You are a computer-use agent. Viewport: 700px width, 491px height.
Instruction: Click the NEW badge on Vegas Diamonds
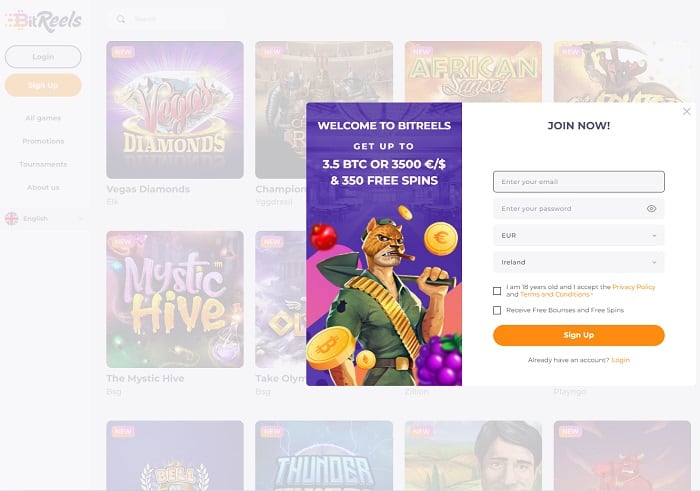tap(123, 52)
